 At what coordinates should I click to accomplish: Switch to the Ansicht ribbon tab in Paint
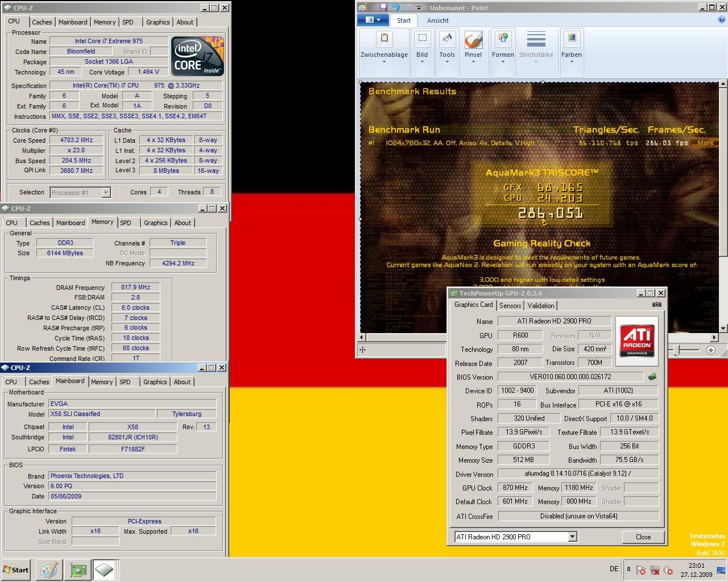(438, 20)
